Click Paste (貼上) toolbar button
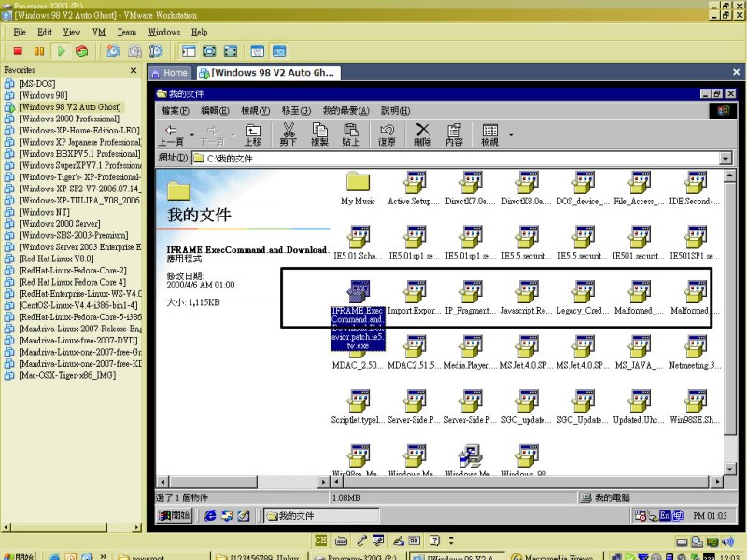 (351, 134)
